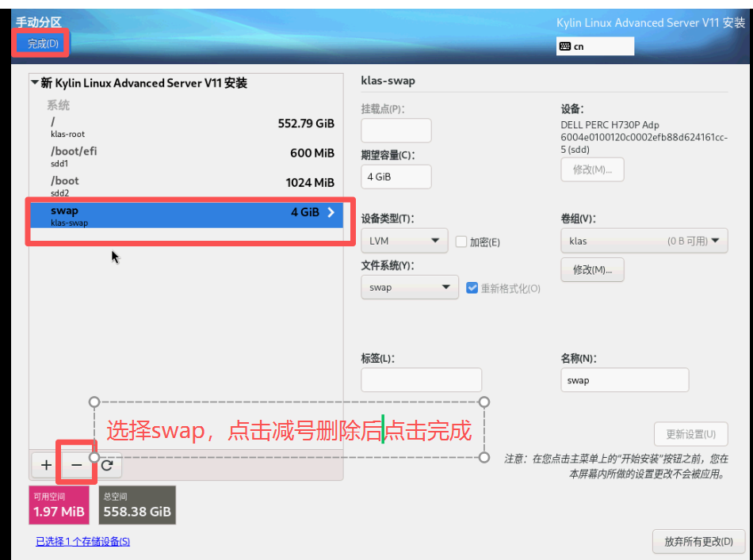Screen dimensions: 753x560
Task: Click the 修改 button under volume group
Action: 592,270
